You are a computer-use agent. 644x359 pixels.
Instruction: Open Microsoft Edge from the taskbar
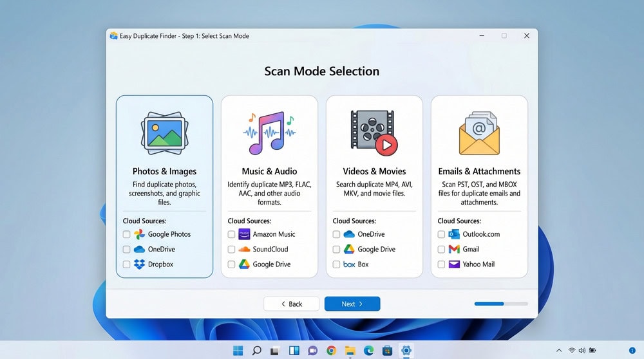pos(369,351)
